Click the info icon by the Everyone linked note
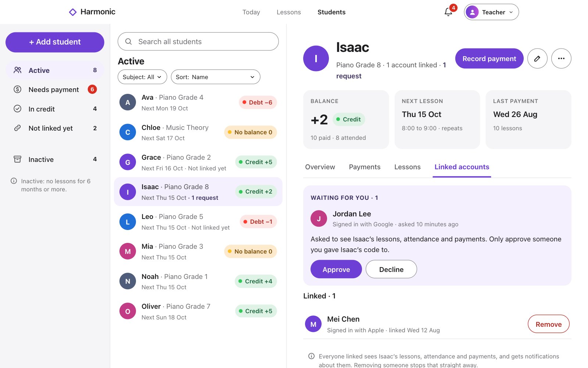 click(311, 356)
